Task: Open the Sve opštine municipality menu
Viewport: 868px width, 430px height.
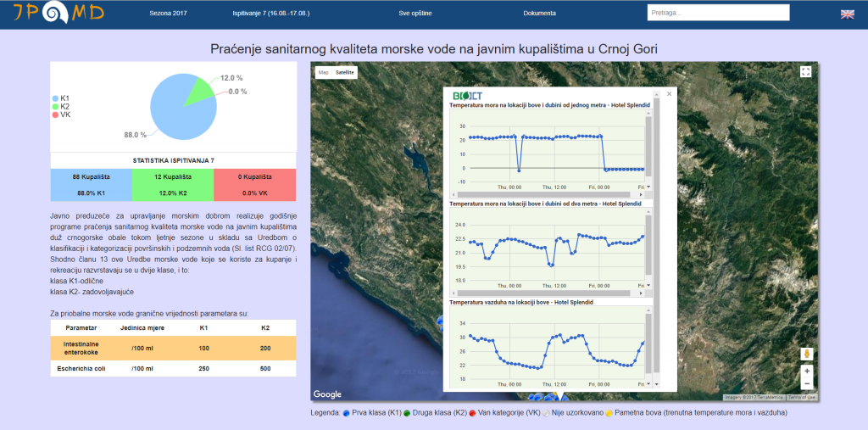Action: 415,14
